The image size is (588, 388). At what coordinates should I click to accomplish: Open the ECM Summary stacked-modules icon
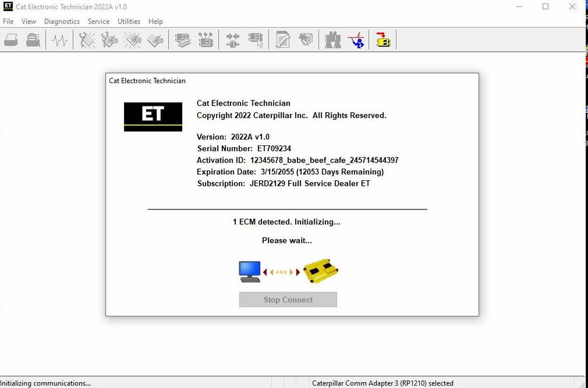(x=182, y=40)
